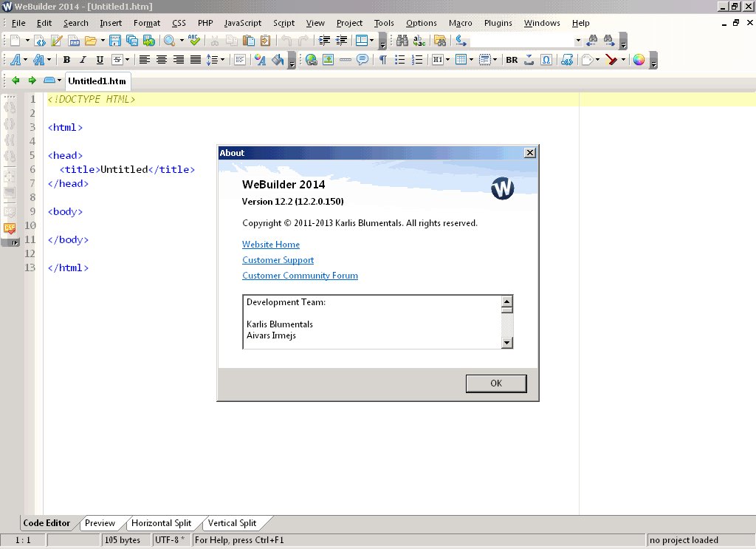Insert a horizontal rule
Screen dimensions: 756x549
point(346,60)
